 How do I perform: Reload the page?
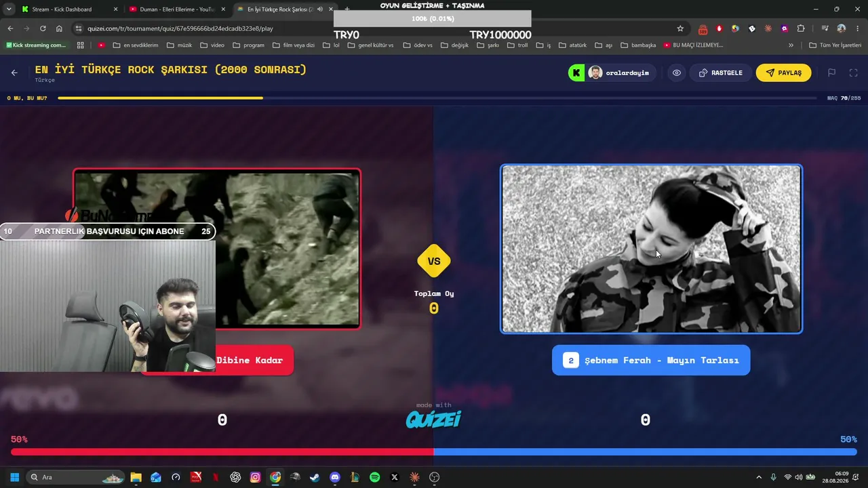tap(43, 28)
